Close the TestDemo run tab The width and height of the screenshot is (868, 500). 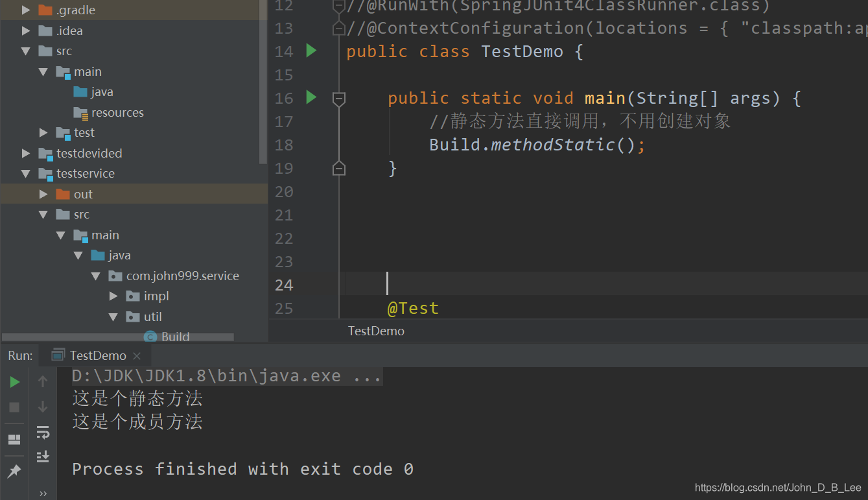[x=137, y=356]
